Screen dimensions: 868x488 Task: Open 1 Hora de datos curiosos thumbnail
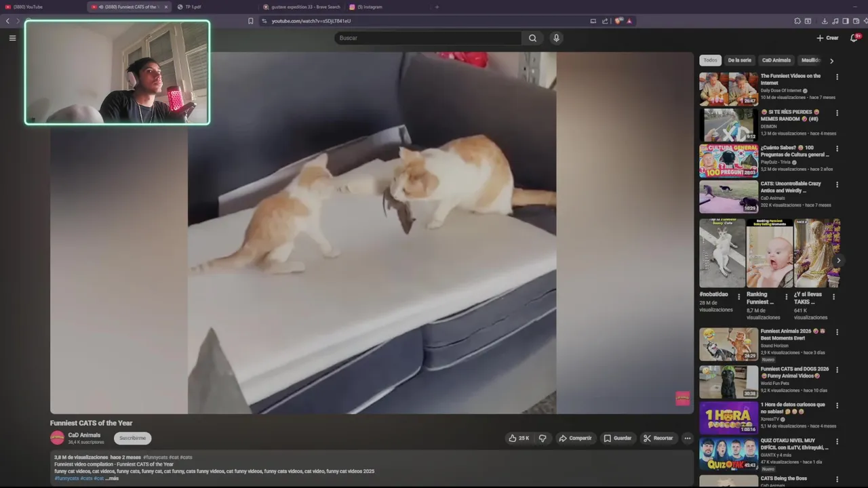tap(728, 418)
